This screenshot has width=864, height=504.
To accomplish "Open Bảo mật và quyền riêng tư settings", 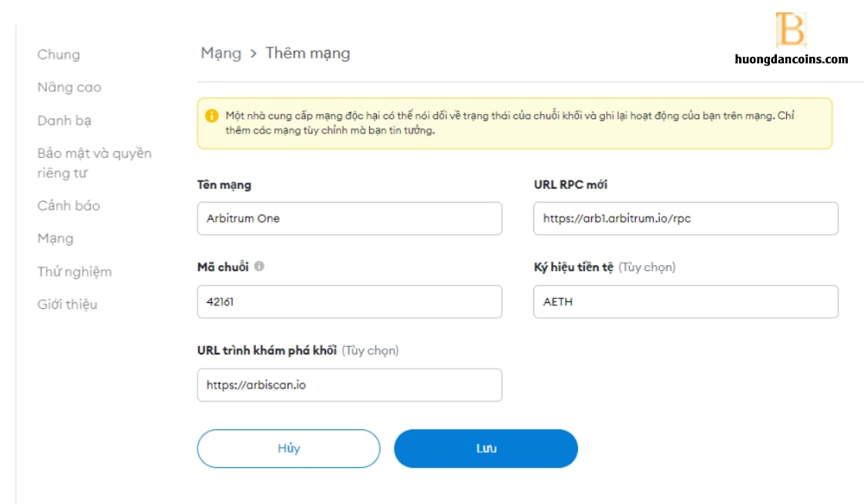I will [x=94, y=163].
